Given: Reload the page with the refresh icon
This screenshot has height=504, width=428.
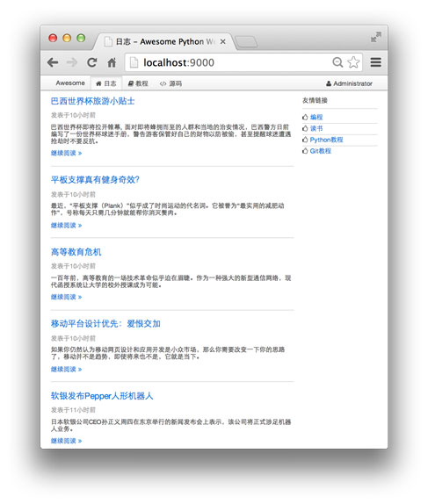Looking at the screenshot, I should tap(92, 62).
